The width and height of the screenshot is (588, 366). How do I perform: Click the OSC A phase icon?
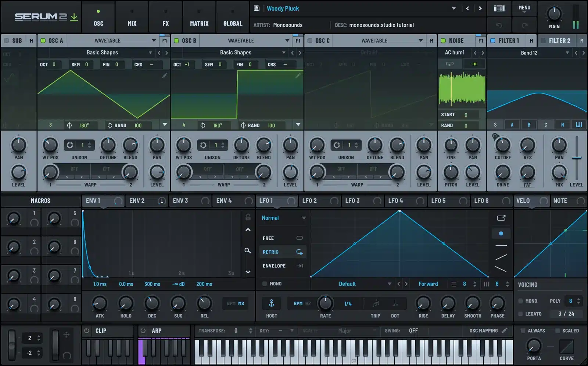[x=69, y=125]
